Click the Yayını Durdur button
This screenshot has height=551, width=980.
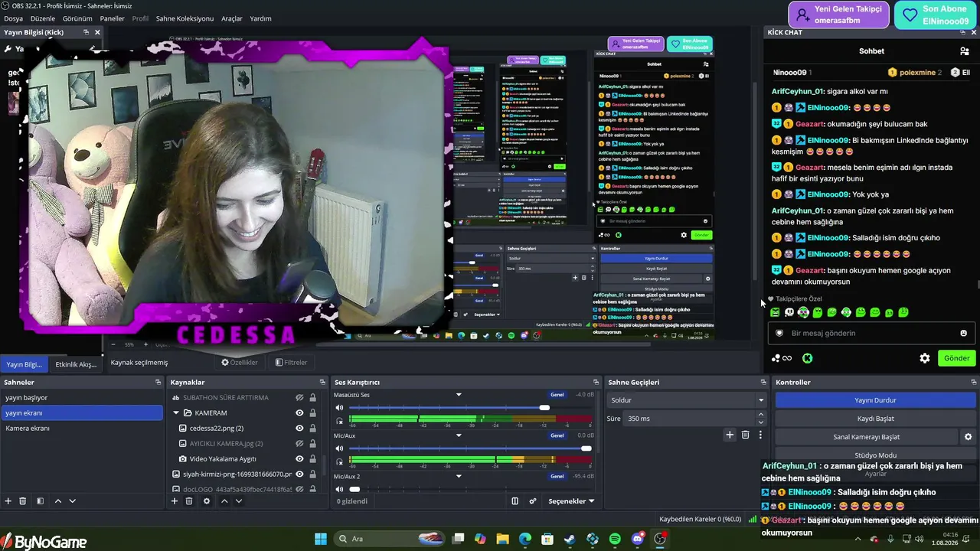[875, 400]
